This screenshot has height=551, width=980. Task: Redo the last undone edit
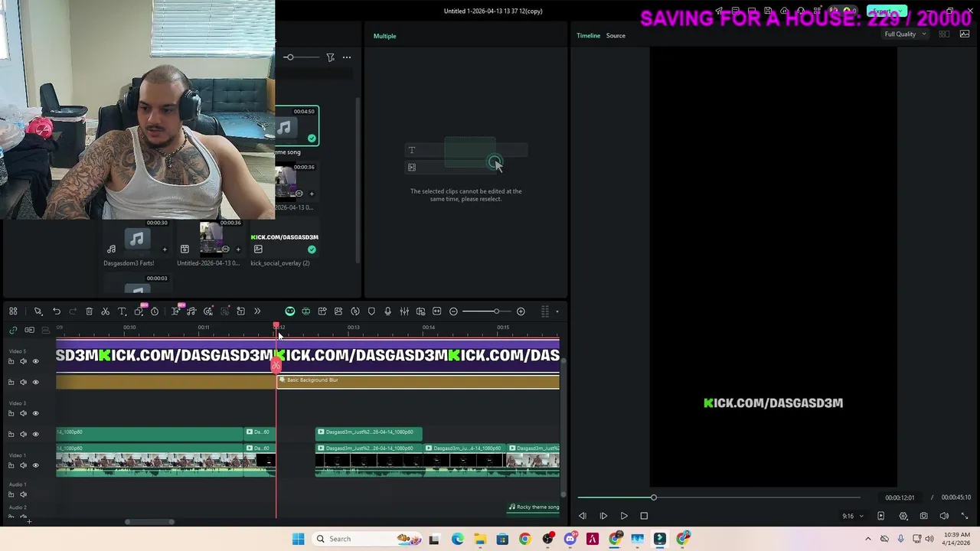coord(73,311)
